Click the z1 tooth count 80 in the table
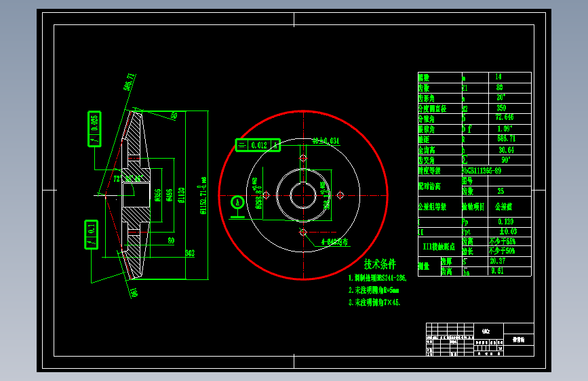Image resolution: width=588 pixels, height=381 pixels. (500, 87)
